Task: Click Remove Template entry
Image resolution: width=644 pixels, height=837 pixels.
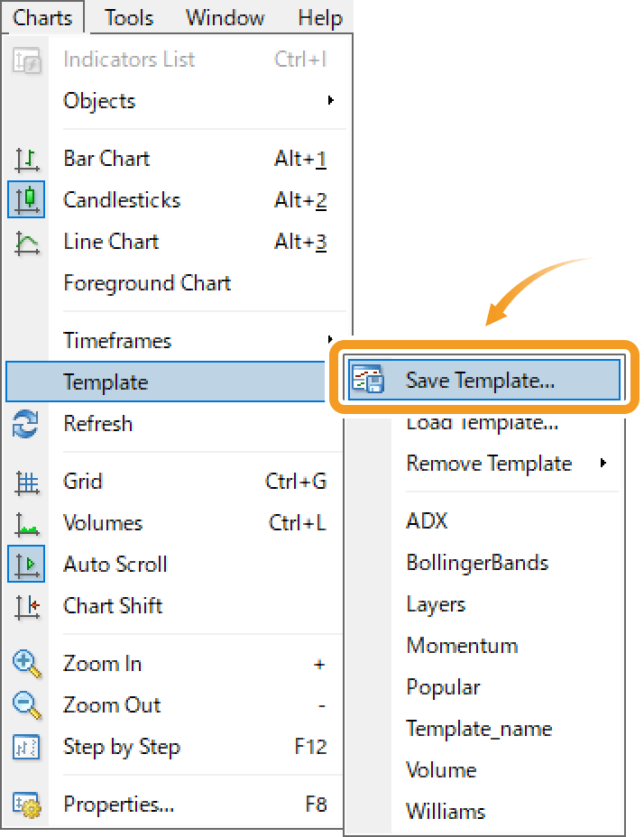Action: [484, 464]
